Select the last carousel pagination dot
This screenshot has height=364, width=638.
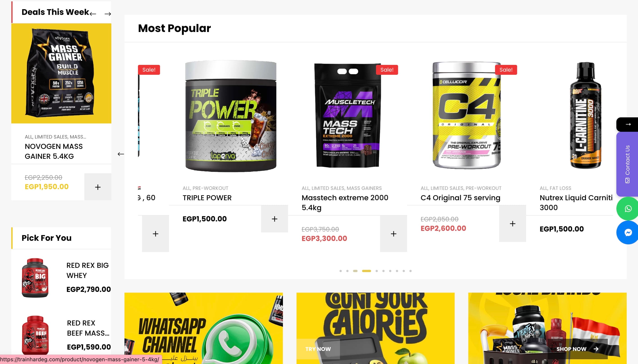[x=410, y=271]
